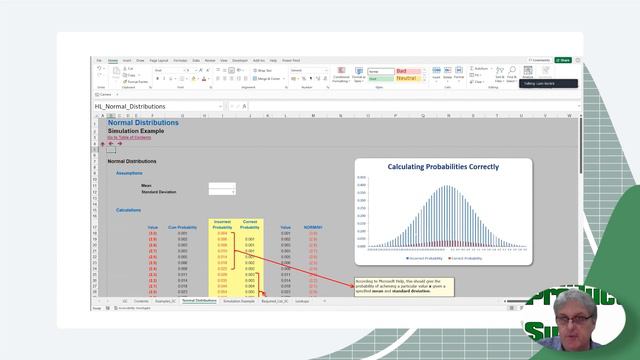The height and width of the screenshot is (360, 640).
Task: Switch to the Page Layout tab
Action: tap(159, 60)
